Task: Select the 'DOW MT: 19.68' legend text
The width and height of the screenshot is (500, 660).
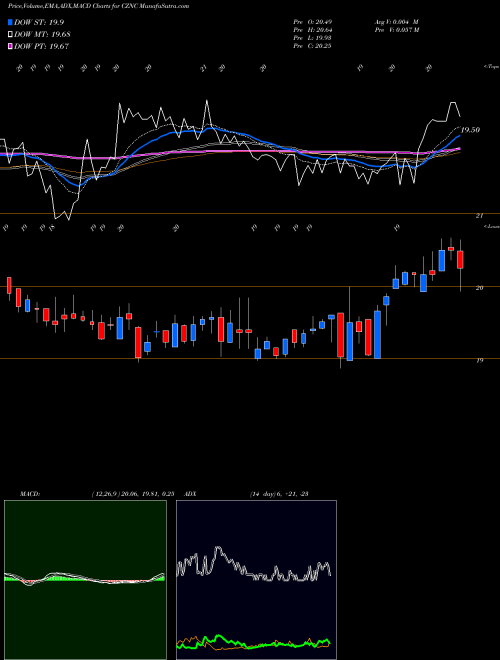Action: point(42,35)
